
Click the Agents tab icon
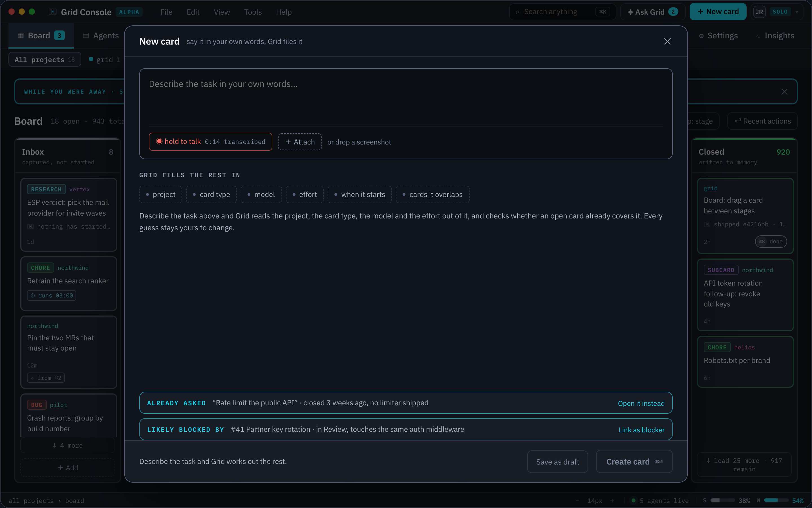86,36
